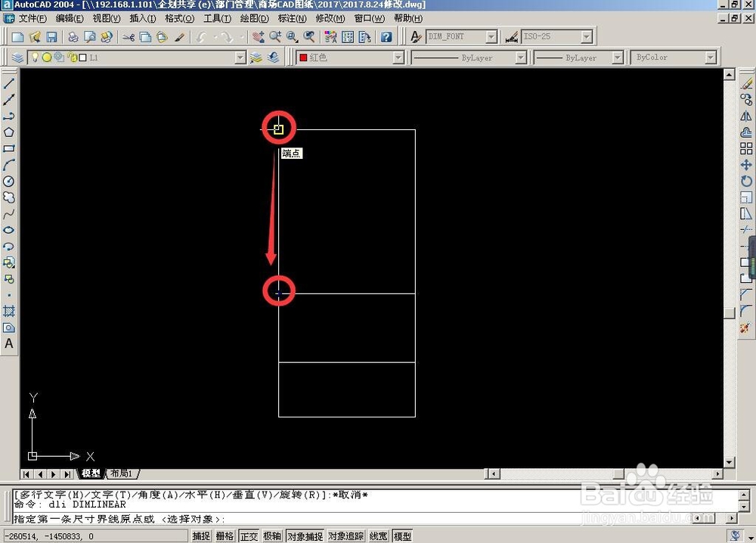Open Plot Preview
The width and height of the screenshot is (756, 543).
tap(90, 37)
